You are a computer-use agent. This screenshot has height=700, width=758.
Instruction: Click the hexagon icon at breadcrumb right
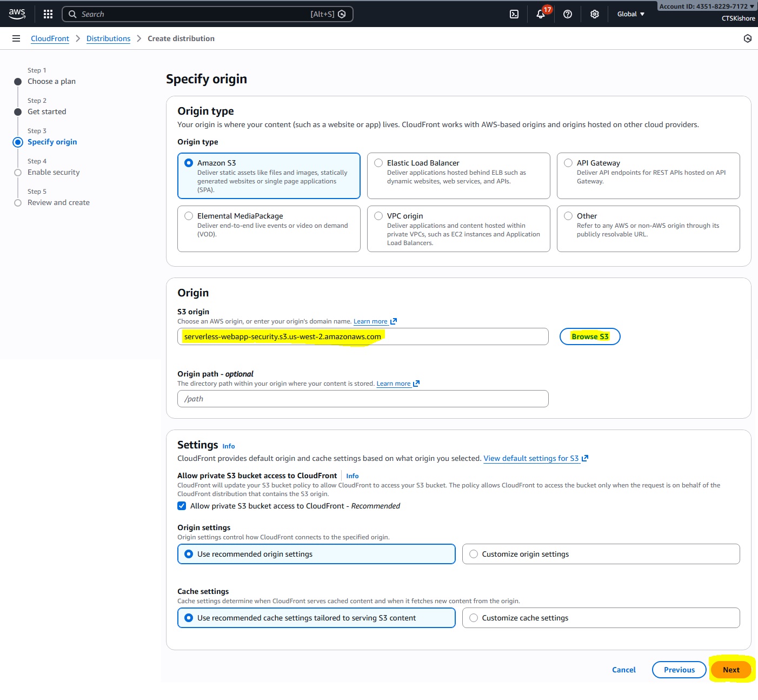point(748,38)
